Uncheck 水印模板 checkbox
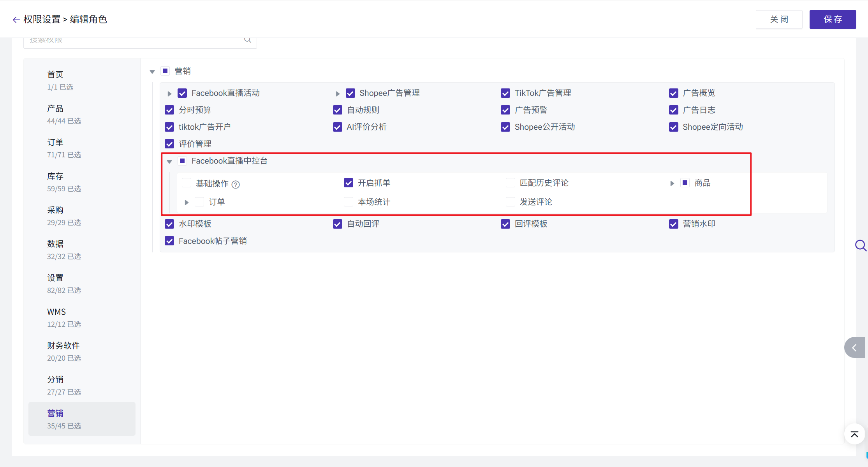Screen dimensions: 868x467 pyautogui.click(x=169, y=224)
